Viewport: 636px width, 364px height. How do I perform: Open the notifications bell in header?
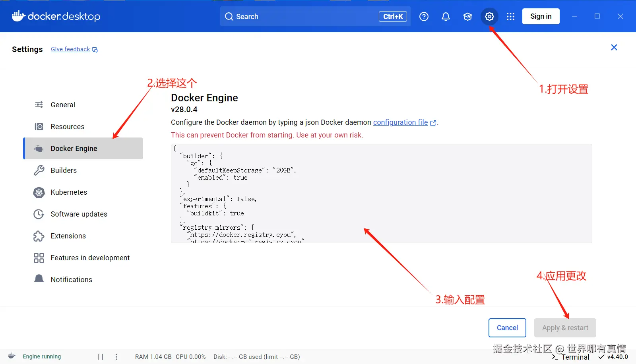pyautogui.click(x=446, y=16)
